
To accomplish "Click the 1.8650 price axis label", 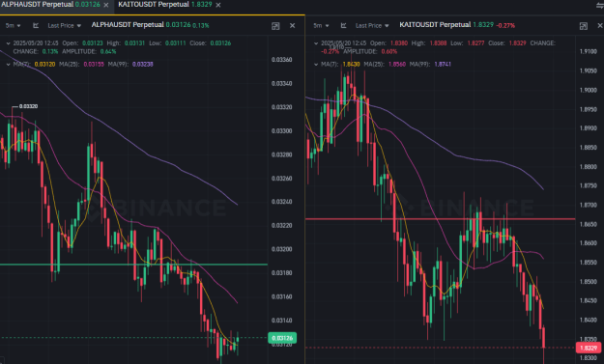I will pos(589,224).
